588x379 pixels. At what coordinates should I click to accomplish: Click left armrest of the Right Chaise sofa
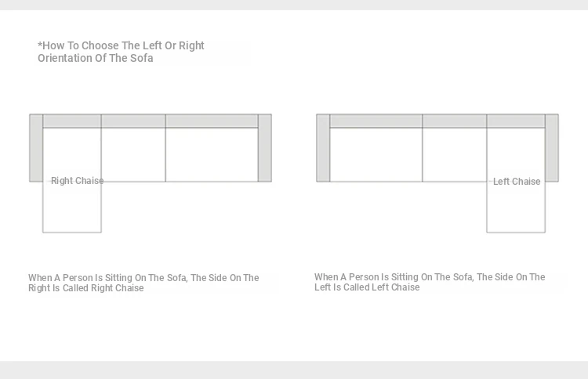[36, 148]
